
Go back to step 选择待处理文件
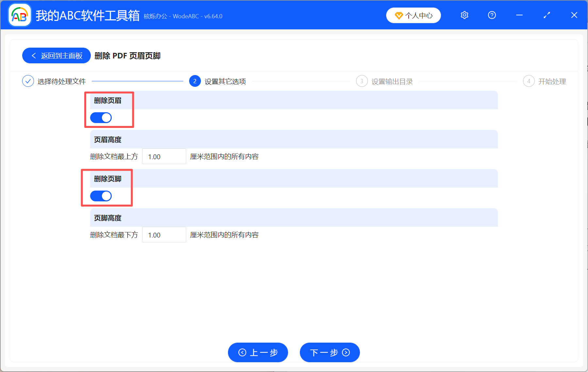pyautogui.click(x=61, y=81)
